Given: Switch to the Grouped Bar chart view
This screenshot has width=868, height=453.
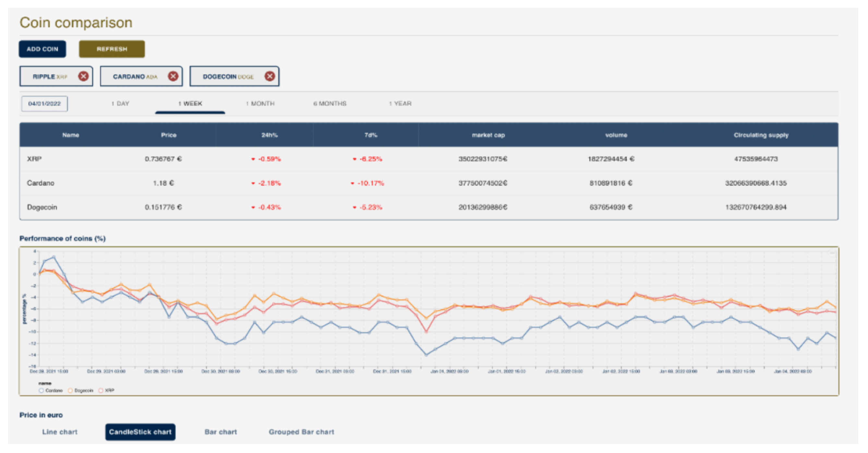Looking at the screenshot, I should [301, 432].
